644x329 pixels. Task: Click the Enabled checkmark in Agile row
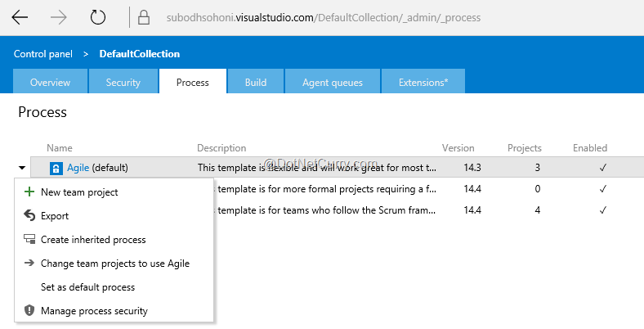coord(602,168)
